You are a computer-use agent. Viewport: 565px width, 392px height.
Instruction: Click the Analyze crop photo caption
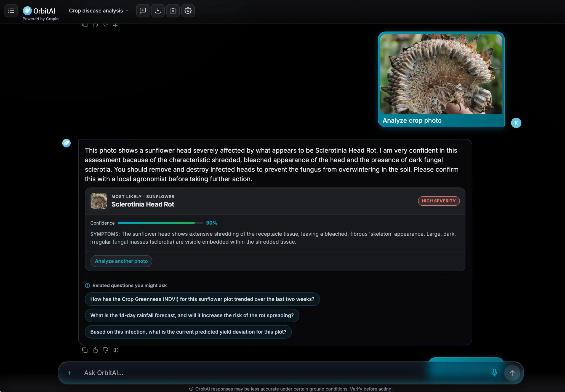tap(412, 120)
